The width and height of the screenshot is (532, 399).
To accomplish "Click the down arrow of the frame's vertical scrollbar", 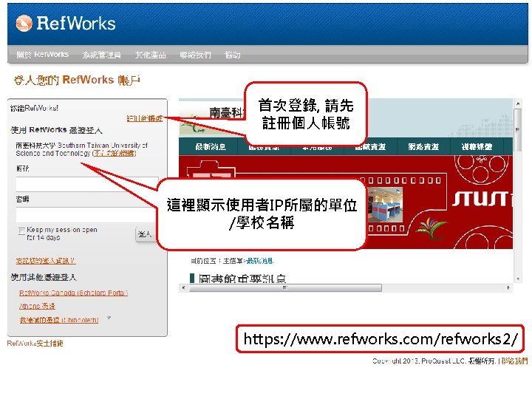I will pyautogui.click(x=517, y=279).
